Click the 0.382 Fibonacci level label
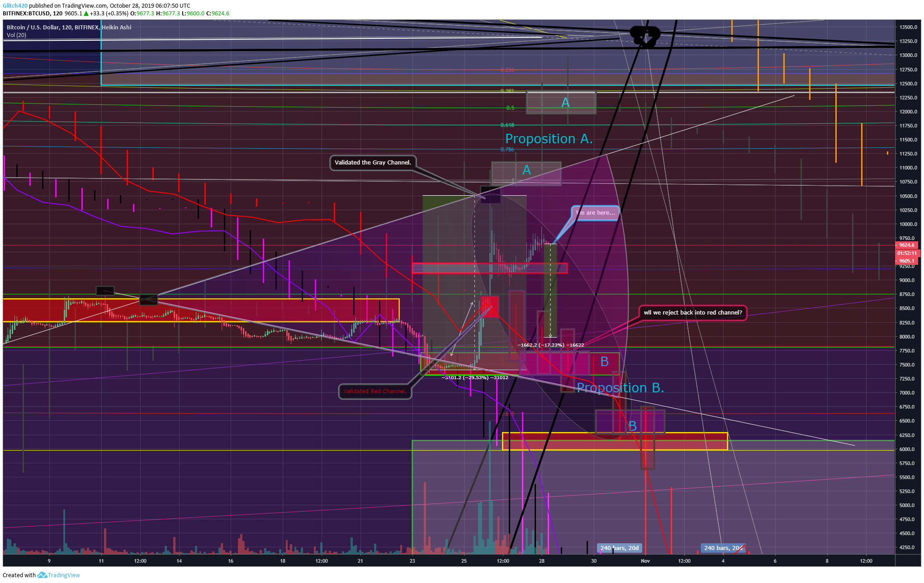 tap(507, 91)
